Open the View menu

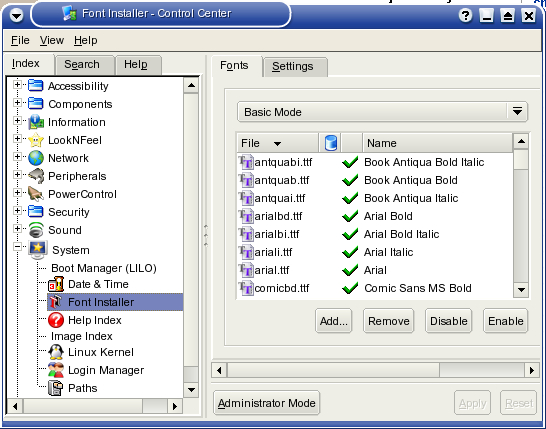click(x=52, y=40)
